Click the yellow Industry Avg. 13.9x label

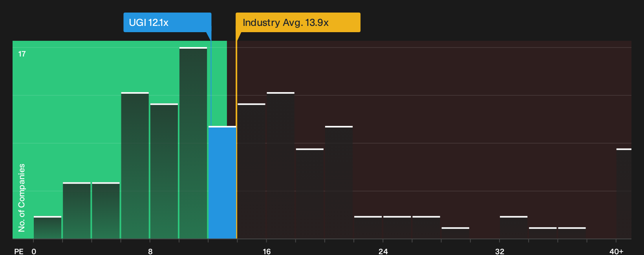[298, 22]
